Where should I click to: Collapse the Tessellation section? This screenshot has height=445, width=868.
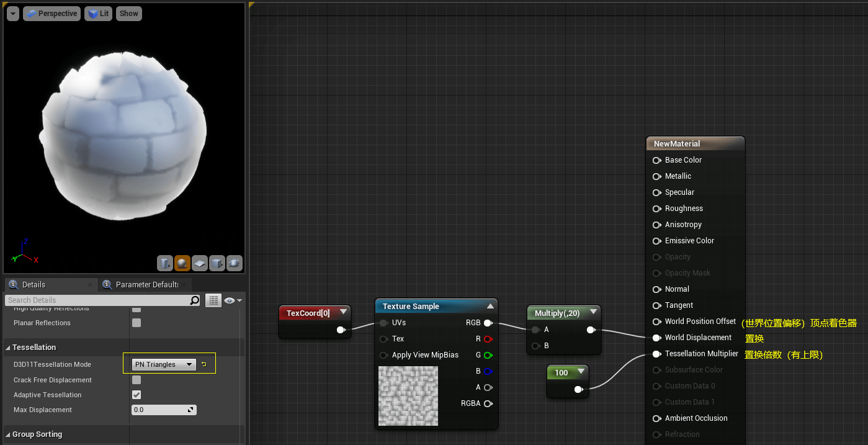click(x=8, y=348)
